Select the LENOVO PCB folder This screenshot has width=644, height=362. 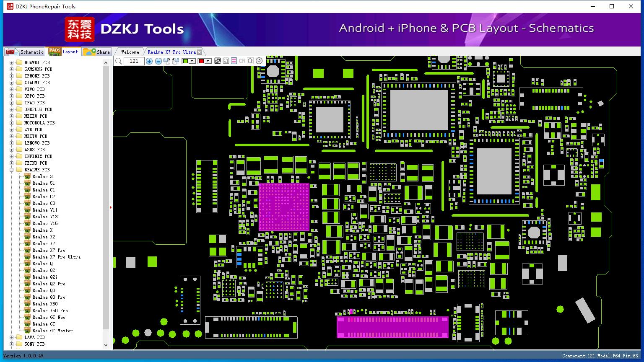(x=37, y=143)
